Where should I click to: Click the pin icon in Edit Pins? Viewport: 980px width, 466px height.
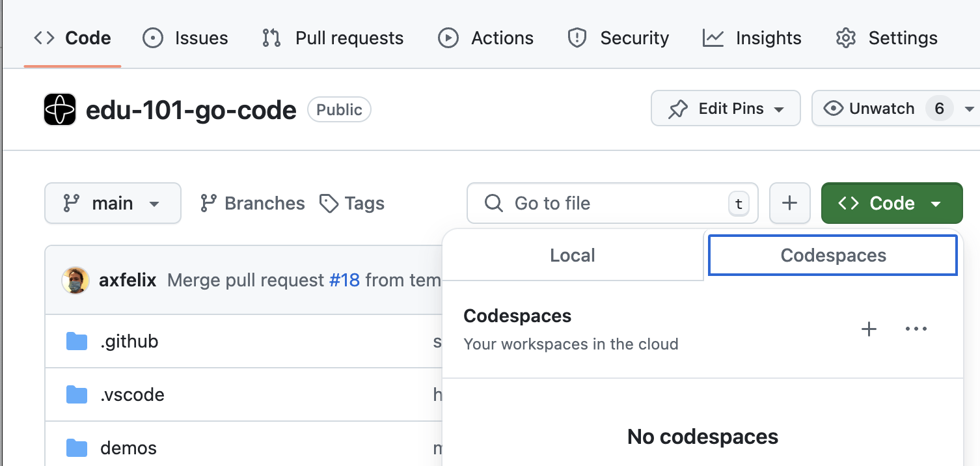coord(678,109)
